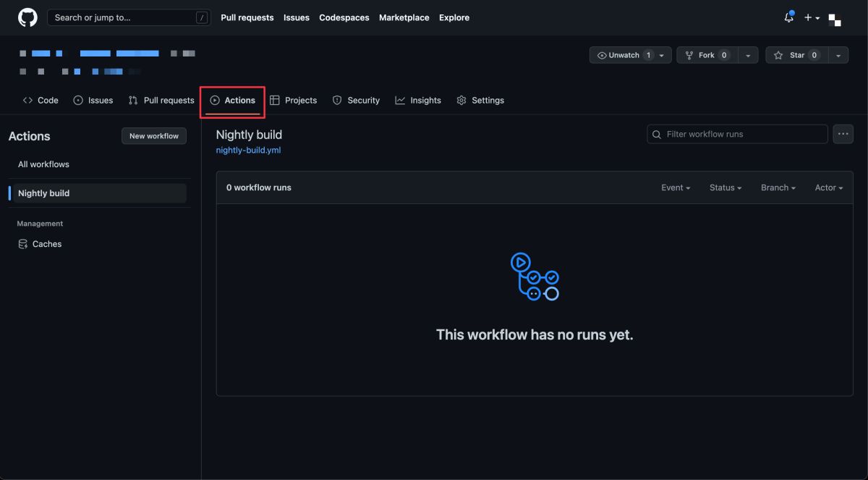The image size is (868, 480).
Task: Click the New workflow button
Action: [x=154, y=136]
